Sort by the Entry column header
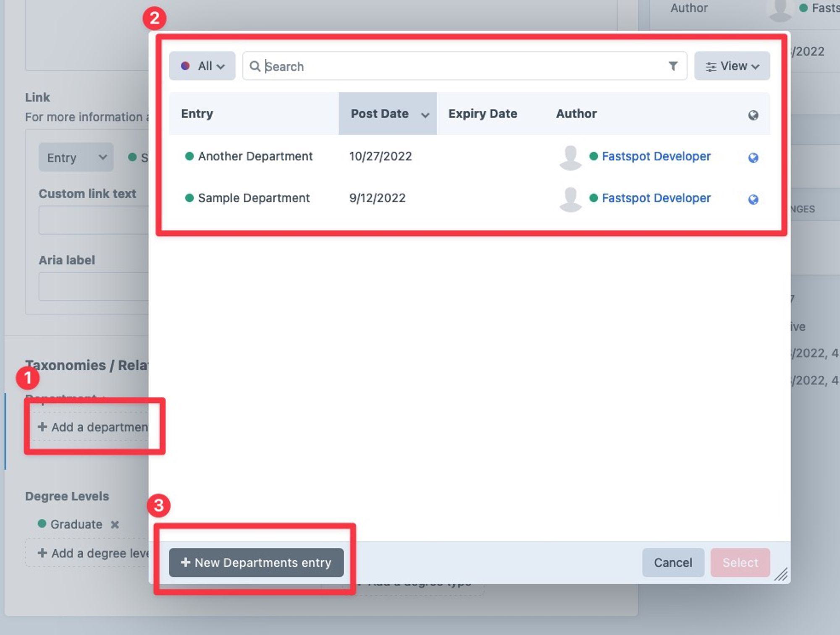The width and height of the screenshot is (840, 635). tap(197, 114)
